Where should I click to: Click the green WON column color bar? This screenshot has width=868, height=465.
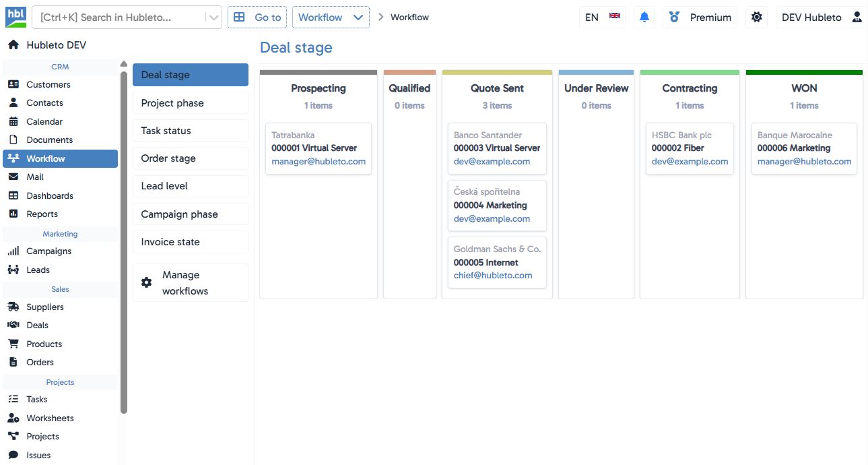[x=803, y=72]
